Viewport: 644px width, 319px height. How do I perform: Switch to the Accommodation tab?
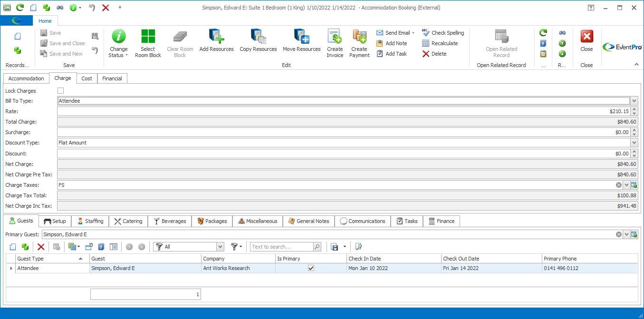(x=26, y=78)
